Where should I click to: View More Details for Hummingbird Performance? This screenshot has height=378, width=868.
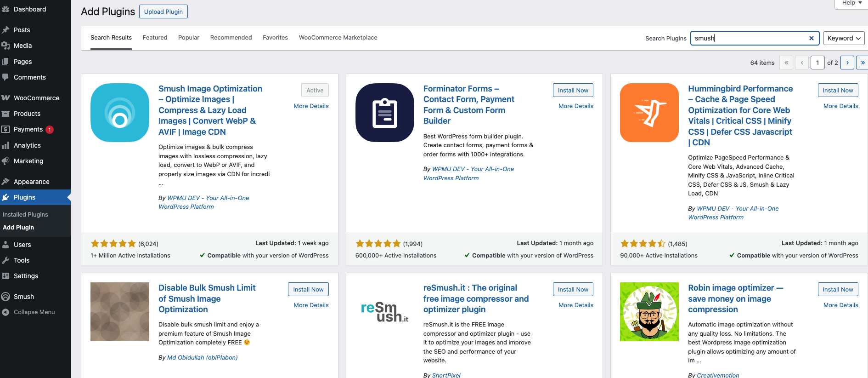click(x=840, y=106)
